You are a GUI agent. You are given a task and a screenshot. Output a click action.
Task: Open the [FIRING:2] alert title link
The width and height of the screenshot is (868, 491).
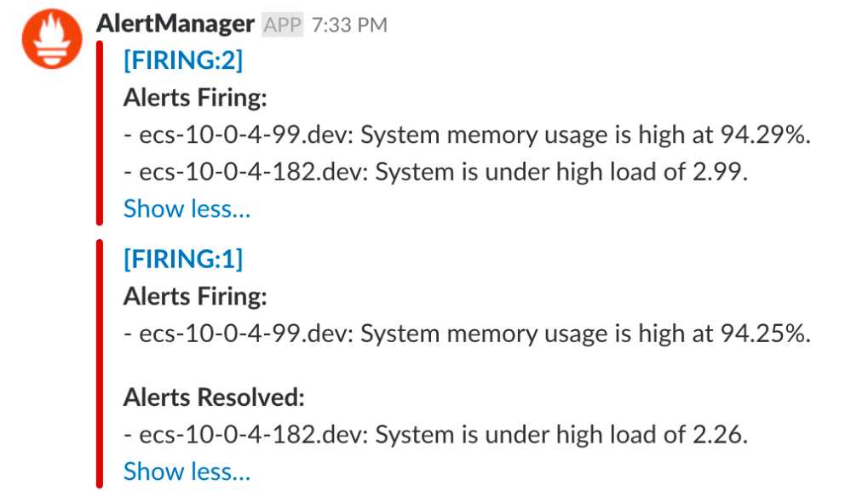[x=183, y=60]
